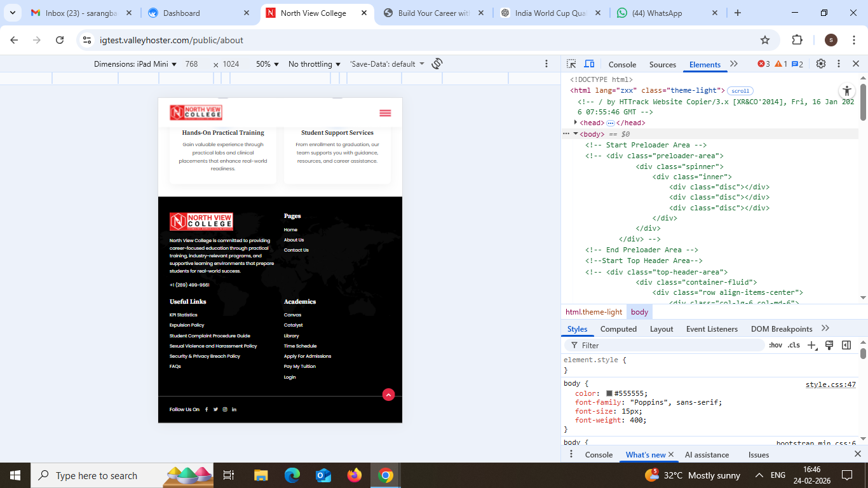Open the Layout tab

pyautogui.click(x=661, y=329)
